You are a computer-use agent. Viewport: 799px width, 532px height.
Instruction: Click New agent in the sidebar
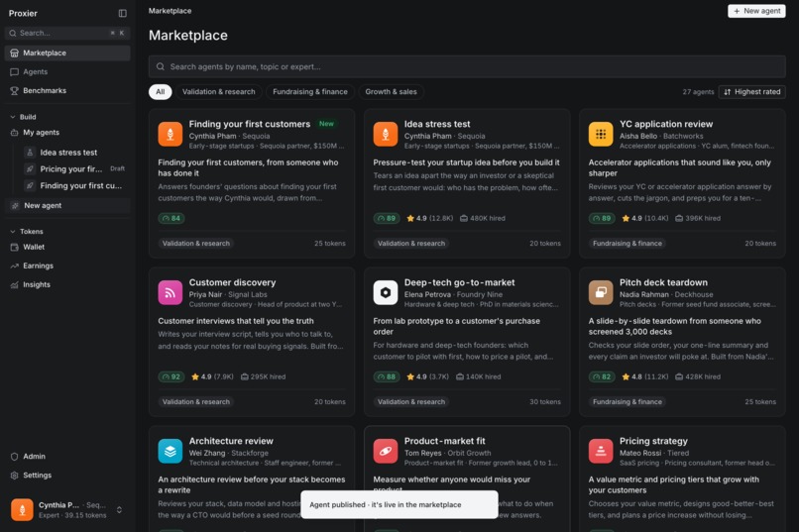67,206
